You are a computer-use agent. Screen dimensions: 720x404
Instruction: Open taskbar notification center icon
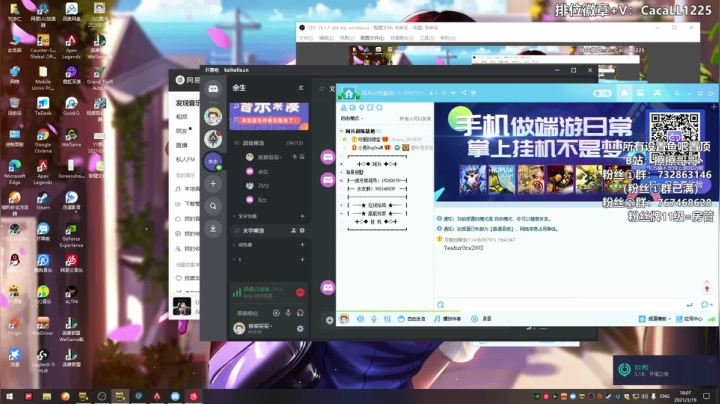[x=706, y=396]
